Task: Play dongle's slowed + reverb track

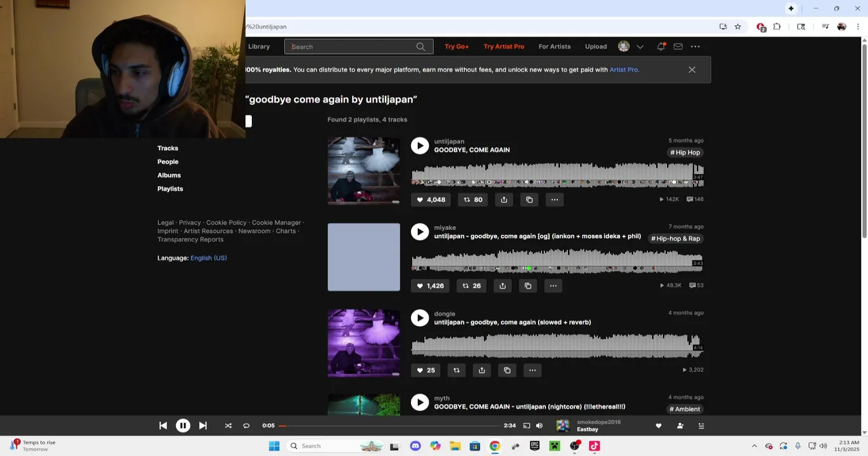Action: [x=420, y=318]
